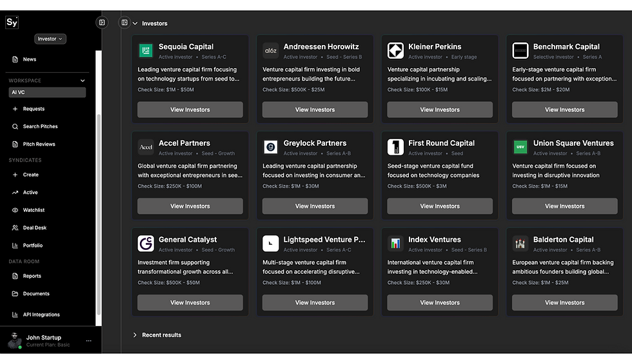This screenshot has width=632, height=364.
Task: Select the AI VC workspace
Action: click(x=47, y=92)
